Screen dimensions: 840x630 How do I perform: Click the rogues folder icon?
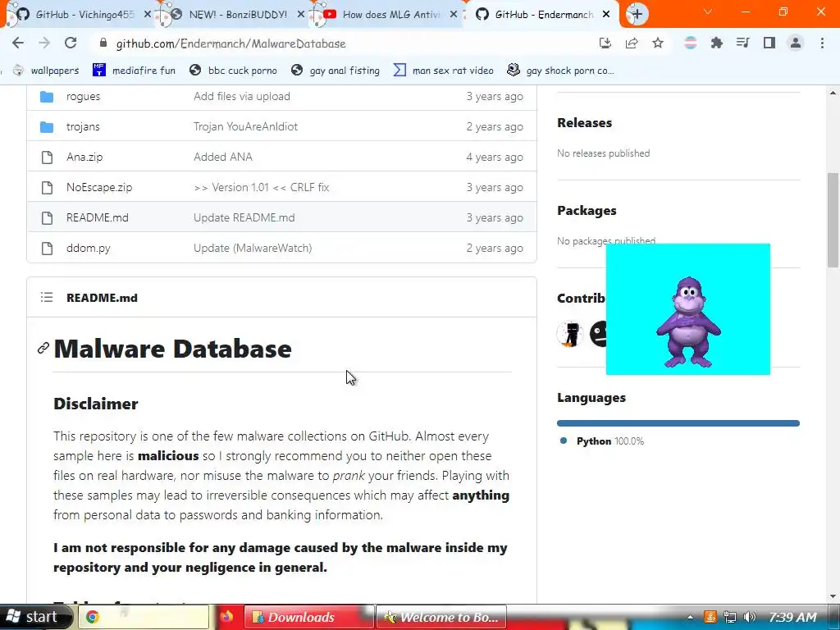(x=47, y=97)
